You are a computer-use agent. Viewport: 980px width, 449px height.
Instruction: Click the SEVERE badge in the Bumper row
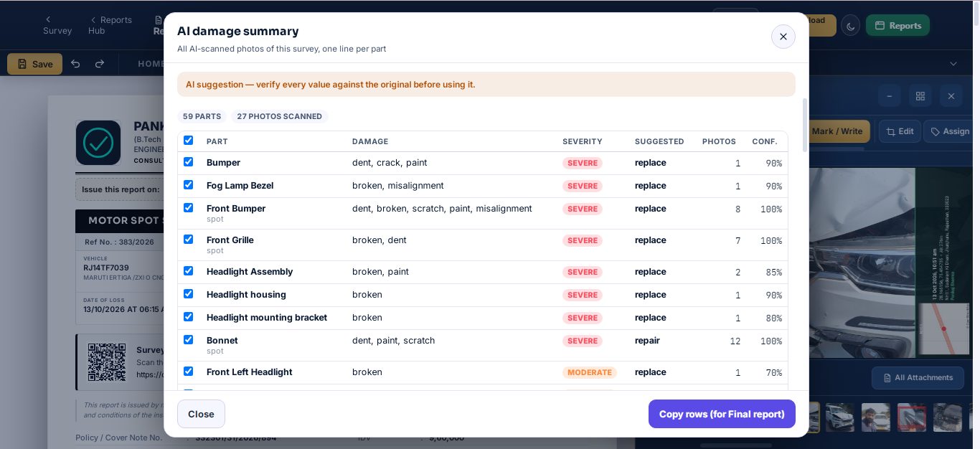tap(583, 163)
